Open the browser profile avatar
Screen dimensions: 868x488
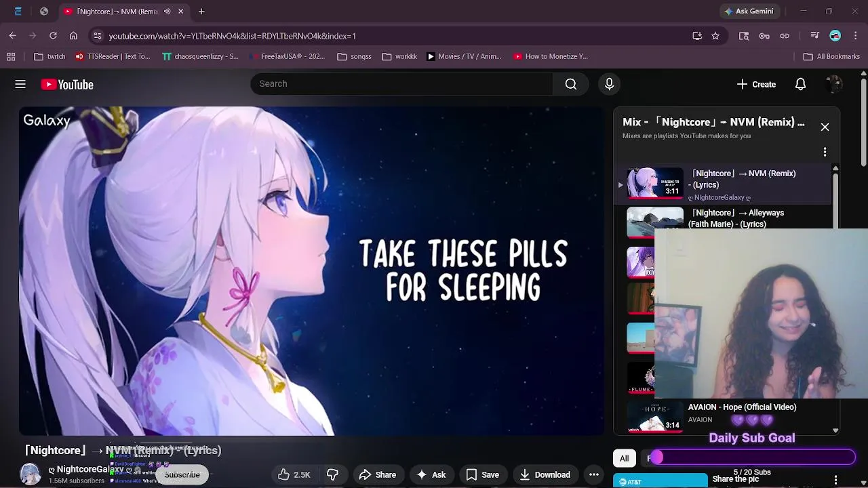click(x=835, y=36)
